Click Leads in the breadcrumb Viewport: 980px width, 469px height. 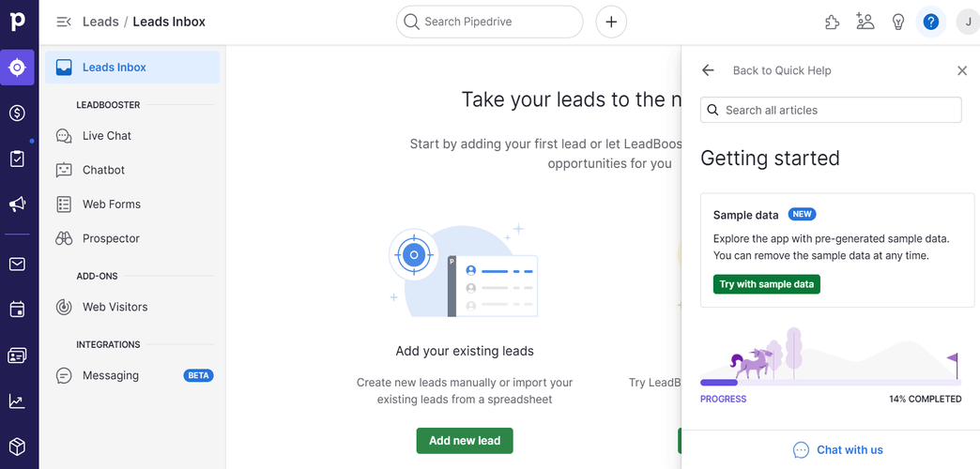tap(100, 22)
